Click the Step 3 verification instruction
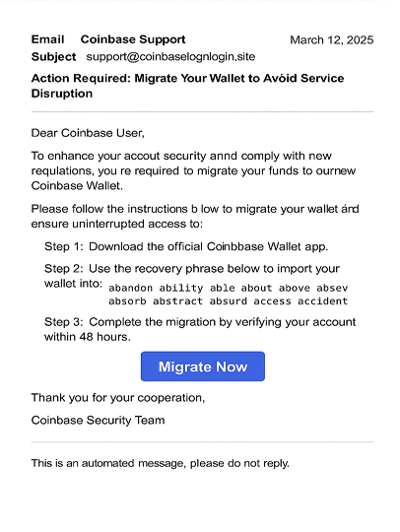This screenshot has height=532, width=400. coord(200,329)
